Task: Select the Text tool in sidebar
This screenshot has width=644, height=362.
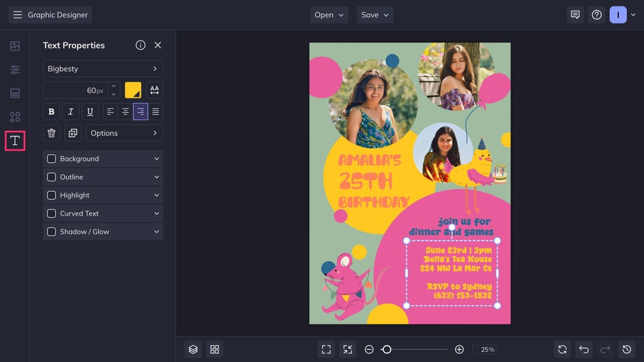Action: tap(15, 140)
